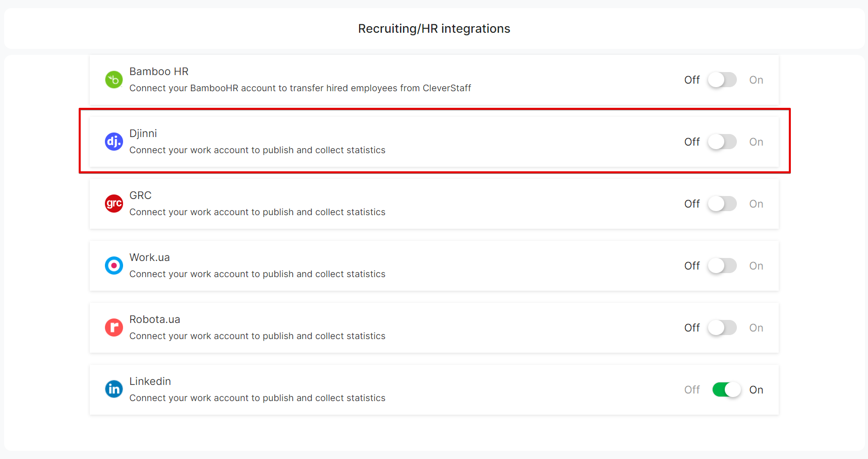
Task: Click the Bamboo HR title text
Action: click(x=159, y=72)
